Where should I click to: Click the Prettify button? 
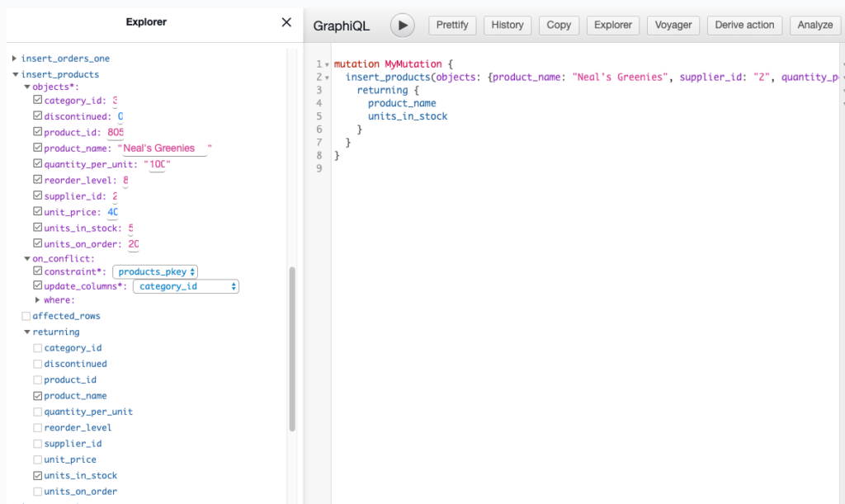click(452, 25)
